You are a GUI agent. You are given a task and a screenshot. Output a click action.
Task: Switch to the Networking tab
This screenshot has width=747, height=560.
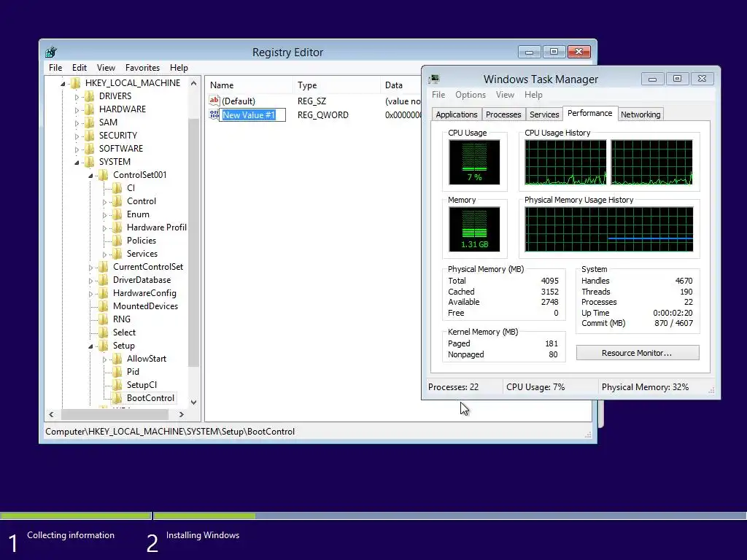tap(640, 114)
